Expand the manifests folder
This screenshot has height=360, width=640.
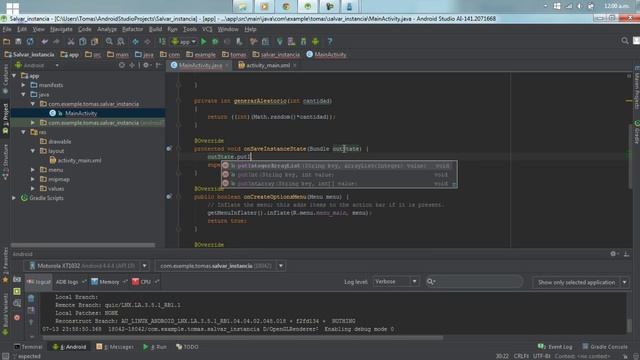point(24,85)
